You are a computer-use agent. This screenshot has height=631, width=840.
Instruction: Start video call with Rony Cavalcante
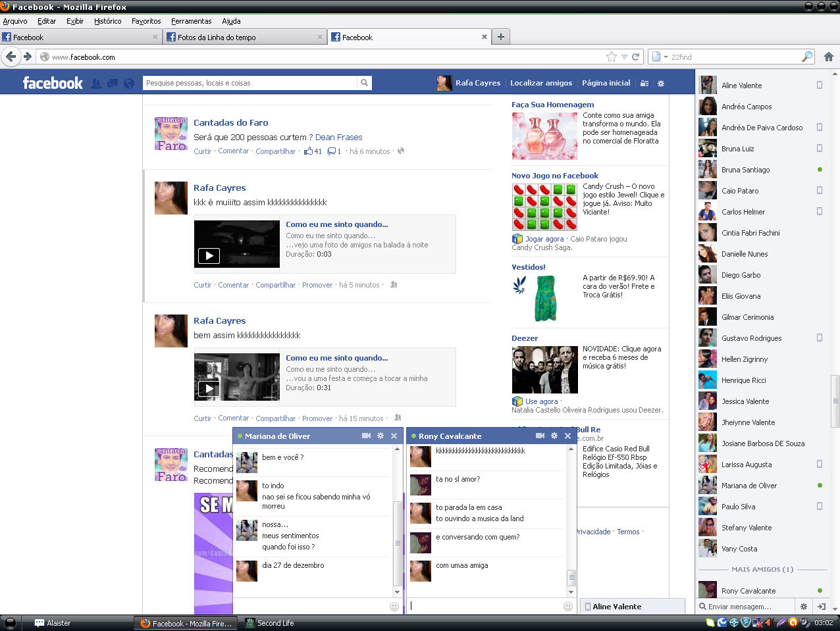(x=540, y=436)
